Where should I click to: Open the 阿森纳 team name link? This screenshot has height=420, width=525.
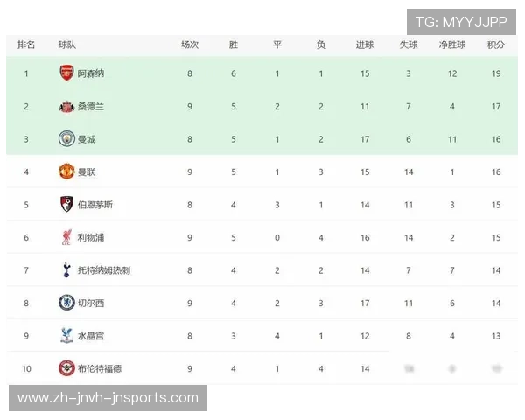tap(91, 73)
